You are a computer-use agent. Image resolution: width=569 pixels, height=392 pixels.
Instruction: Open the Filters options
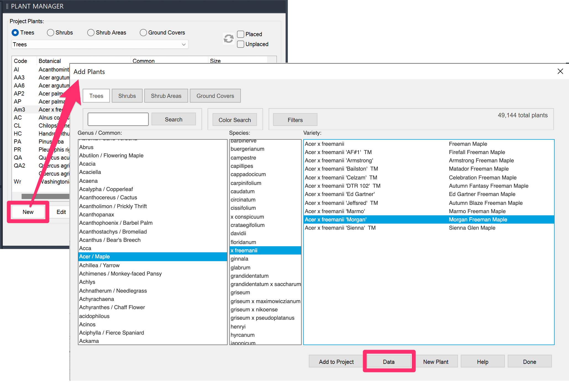click(x=294, y=120)
